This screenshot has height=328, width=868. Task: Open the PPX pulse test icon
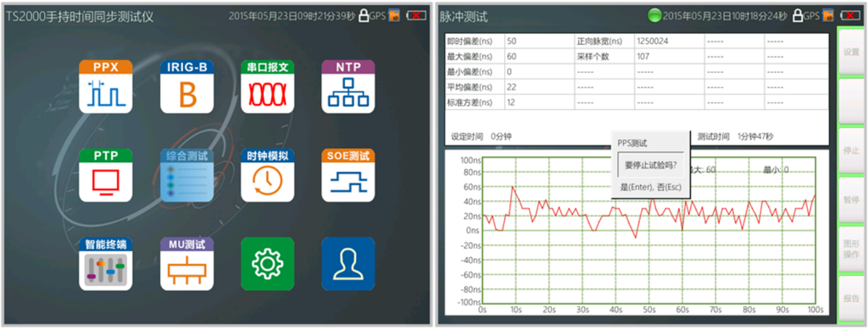[106, 87]
